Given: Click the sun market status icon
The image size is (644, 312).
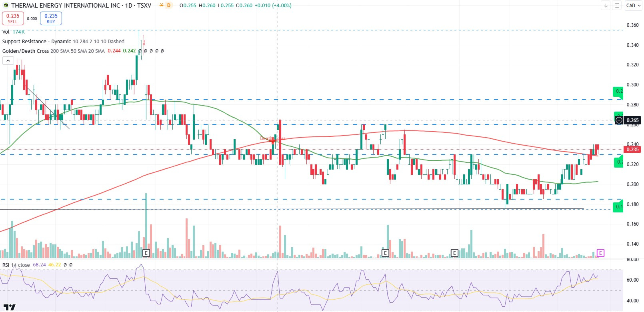Looking at the screenshot, I should (x=161, y=5).
